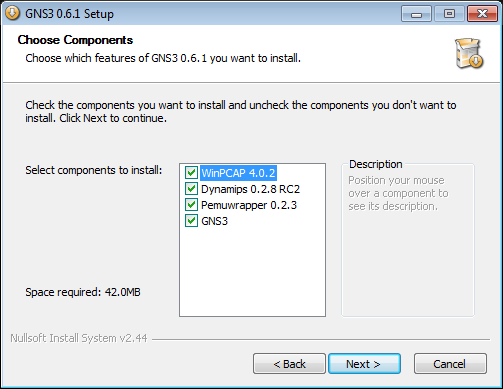Image resolution: width=503 pixels, height=389 pixels.
Task: Uncheck the WinPCAP 4.0.2 checkbox
Action: click(191, 173)
